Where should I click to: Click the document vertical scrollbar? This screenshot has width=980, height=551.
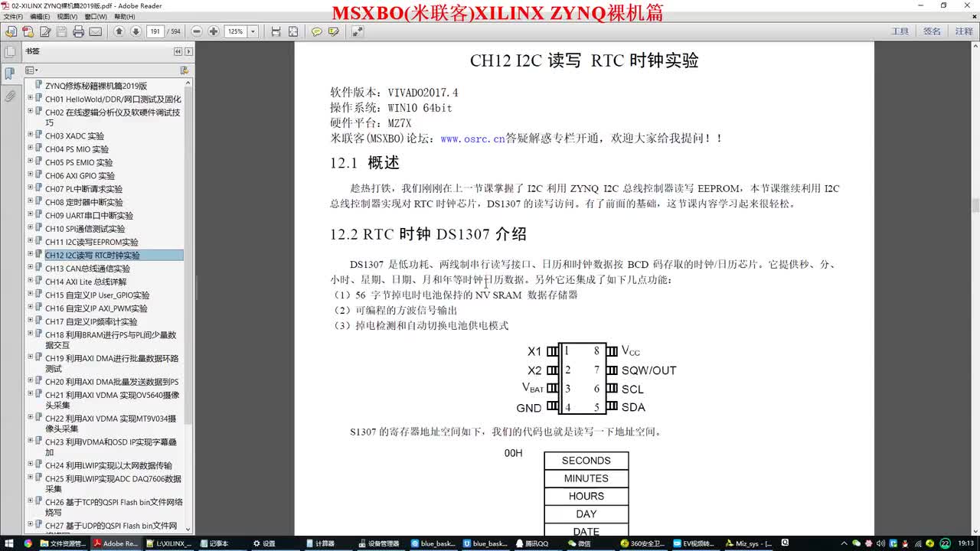point(975,204)
